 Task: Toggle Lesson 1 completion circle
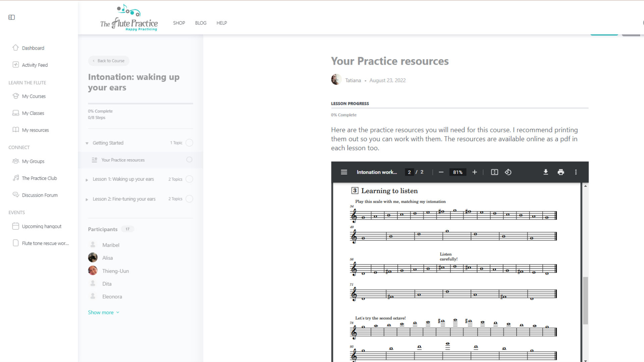tap(189, 179)
